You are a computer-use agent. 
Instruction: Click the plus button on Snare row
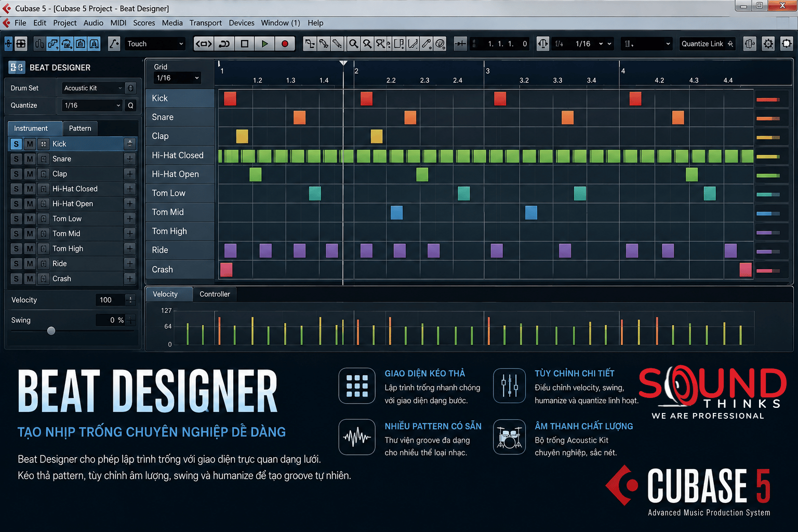tap(130, 159)
